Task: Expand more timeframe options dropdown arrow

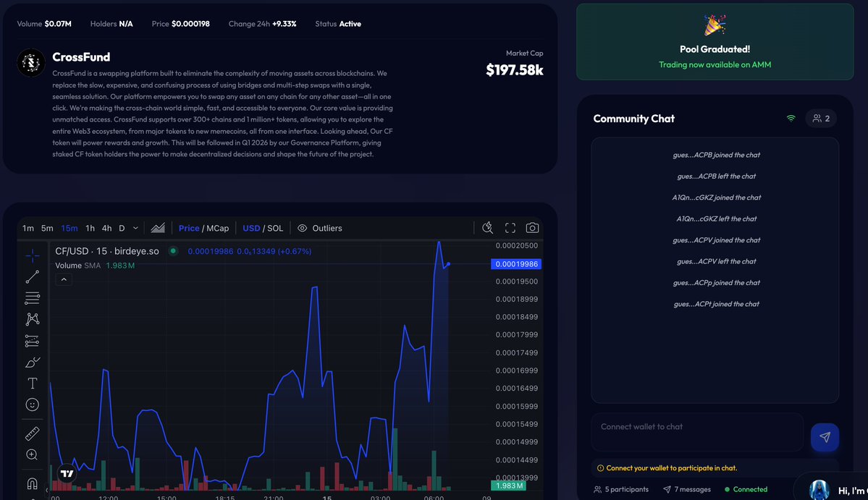Action: (x=135, y=228)
